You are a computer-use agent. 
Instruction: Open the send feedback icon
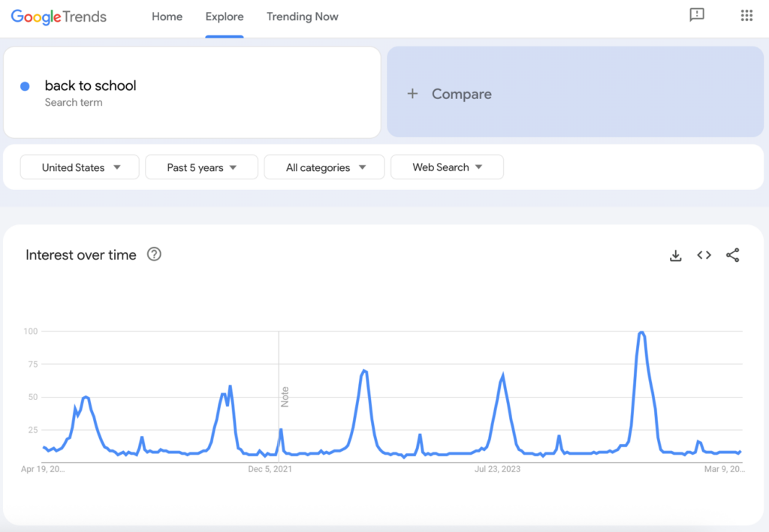coord(696,15)
